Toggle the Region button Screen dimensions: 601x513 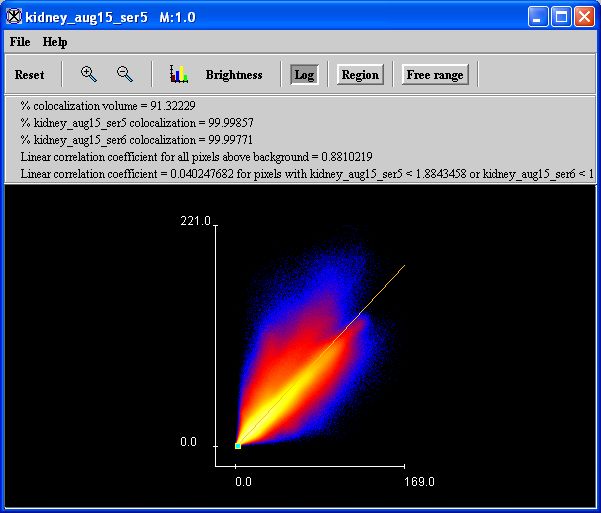coord(360,75)
